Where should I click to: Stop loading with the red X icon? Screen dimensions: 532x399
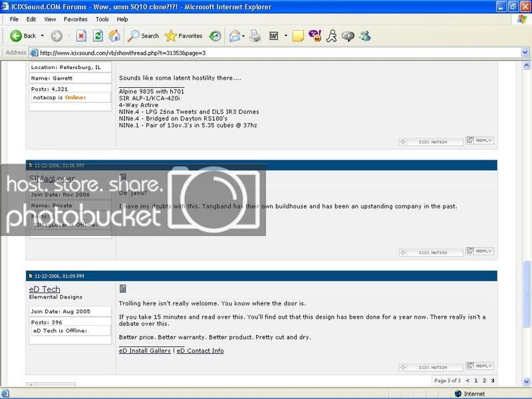coord(81,36)
